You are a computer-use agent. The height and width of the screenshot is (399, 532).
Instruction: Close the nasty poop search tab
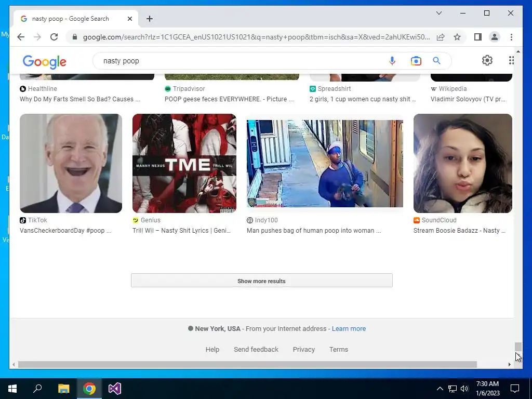[129, 19]
